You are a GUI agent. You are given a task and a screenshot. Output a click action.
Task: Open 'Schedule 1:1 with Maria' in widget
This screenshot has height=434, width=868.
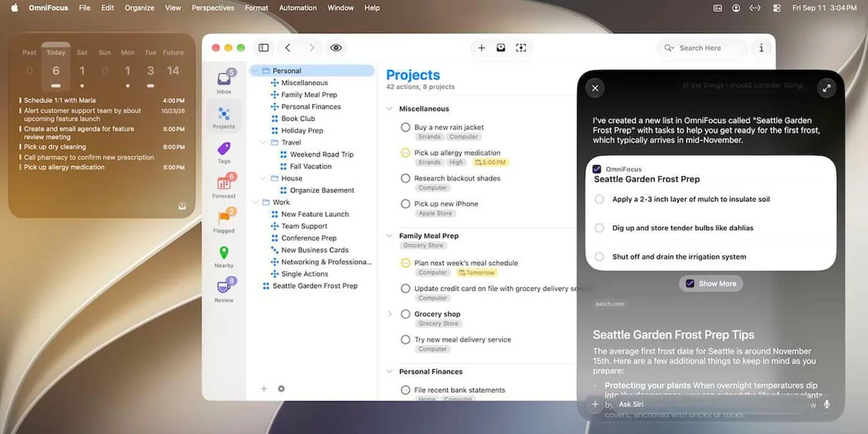pyautogui.click(x=101, y=101)
